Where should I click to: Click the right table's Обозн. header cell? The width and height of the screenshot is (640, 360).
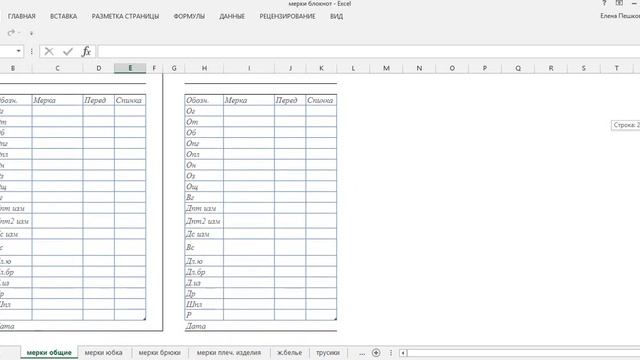[204, 100]
